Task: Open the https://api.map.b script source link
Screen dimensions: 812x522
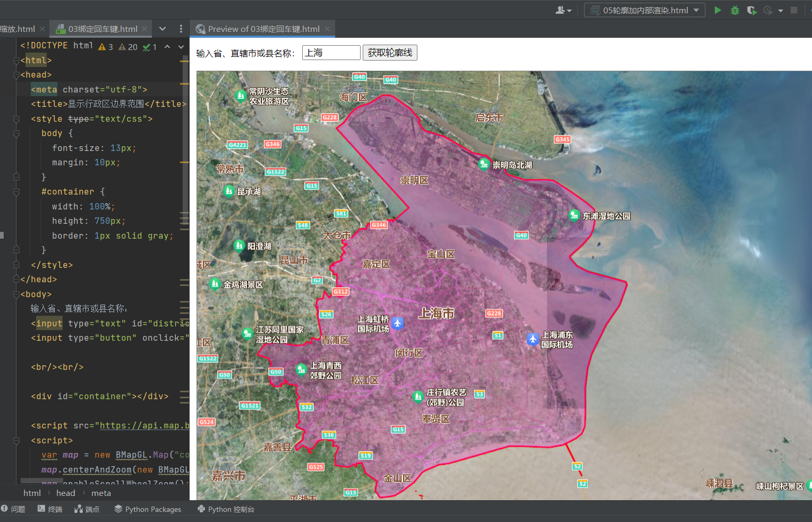Action: [144, 425]
